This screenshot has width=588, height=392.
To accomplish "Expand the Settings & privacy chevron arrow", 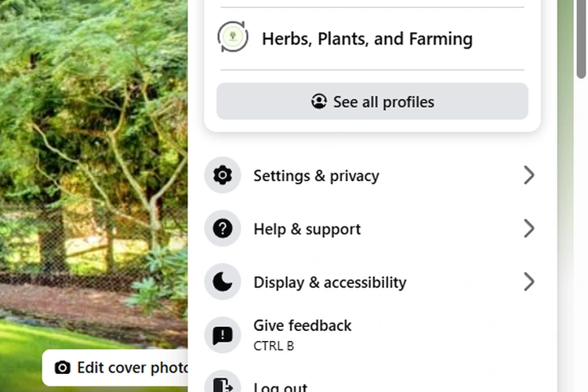I will pos(529,175).
